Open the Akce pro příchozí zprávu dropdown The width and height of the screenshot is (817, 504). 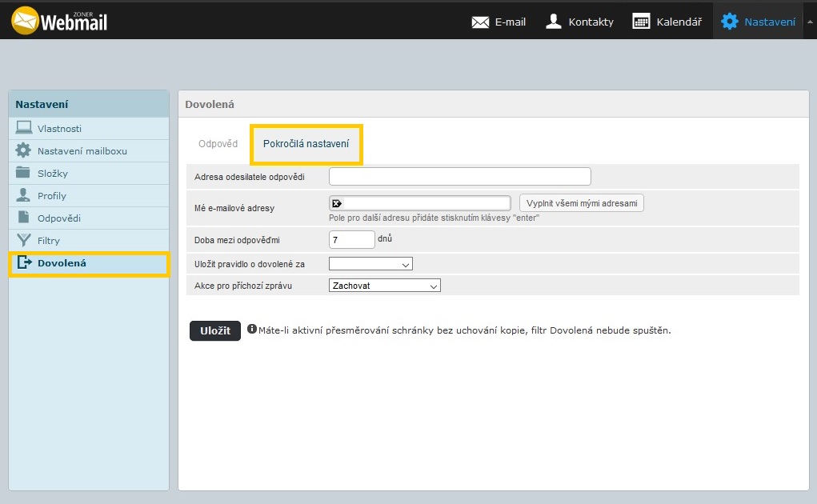[x=384, y=286]
